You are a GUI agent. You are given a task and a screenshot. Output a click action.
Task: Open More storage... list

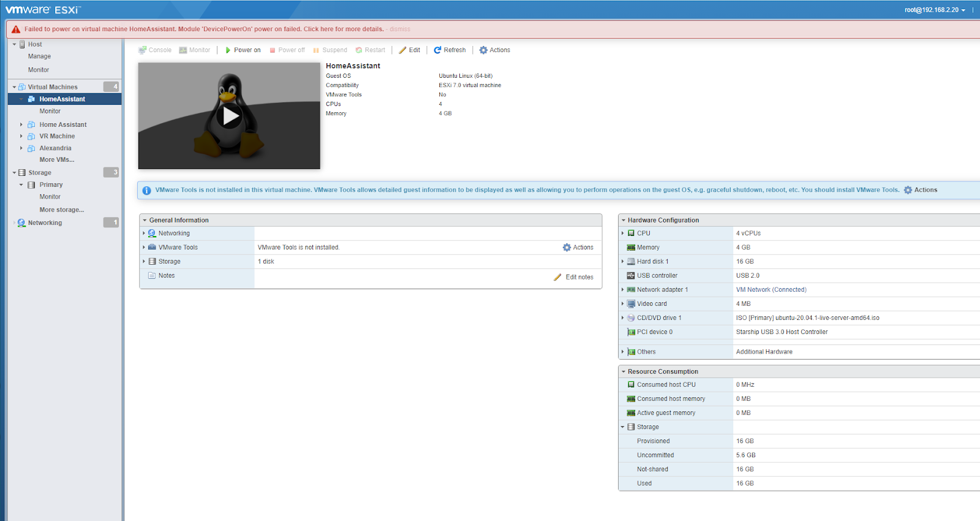pos(62,210)
